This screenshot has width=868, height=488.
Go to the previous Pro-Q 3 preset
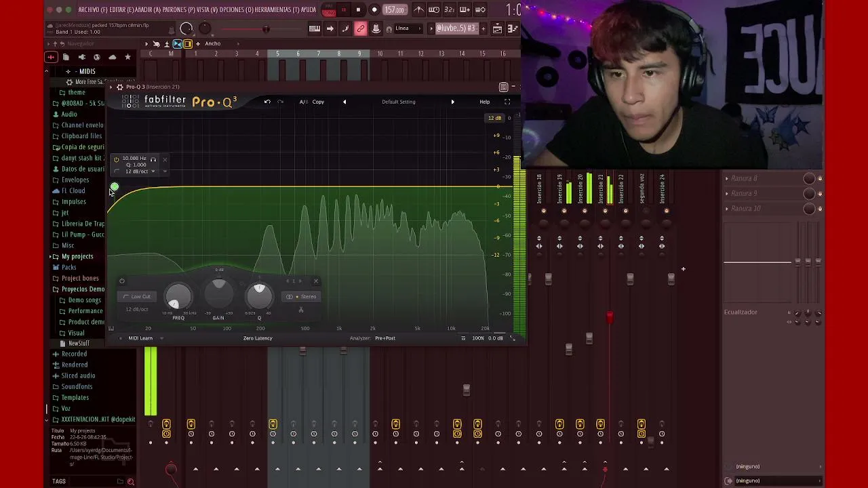click(344, 102)
